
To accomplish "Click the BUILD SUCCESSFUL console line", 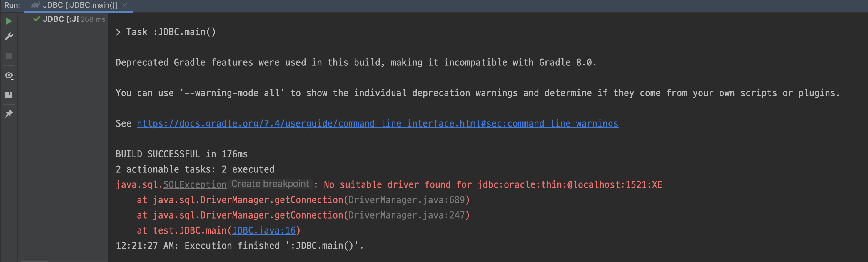I will pos(182,154).
